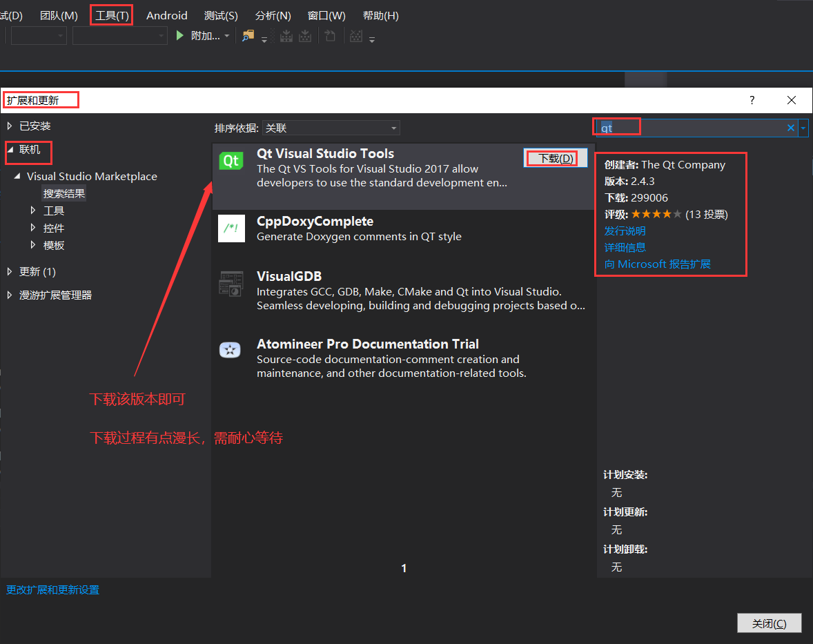Collapse the Visual Studio Marketplace node

17,176
